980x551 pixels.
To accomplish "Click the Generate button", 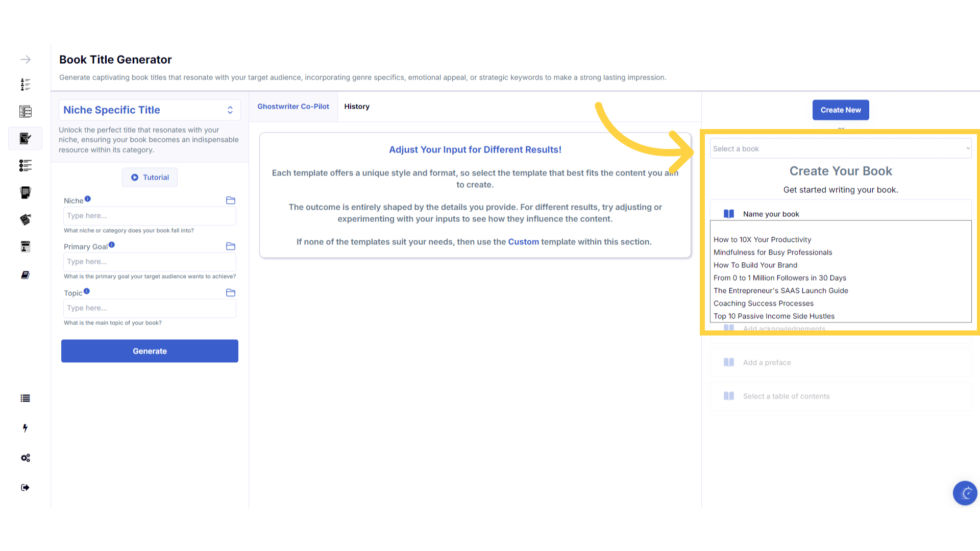I will [150, 351].
